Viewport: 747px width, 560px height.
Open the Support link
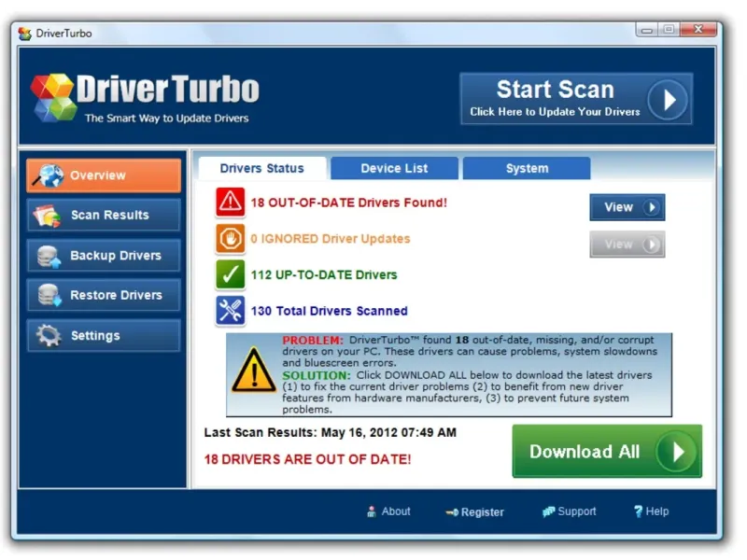[570, 511]
